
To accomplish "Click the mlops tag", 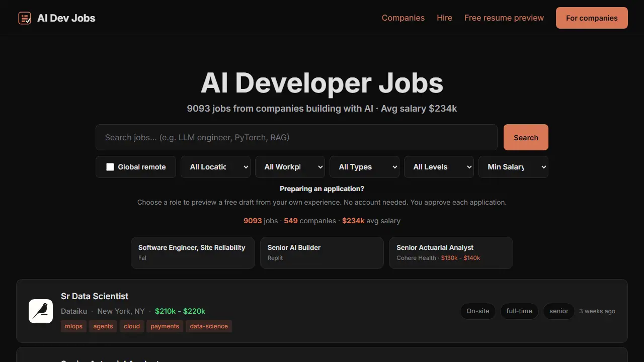I will [x=73, y=326].
